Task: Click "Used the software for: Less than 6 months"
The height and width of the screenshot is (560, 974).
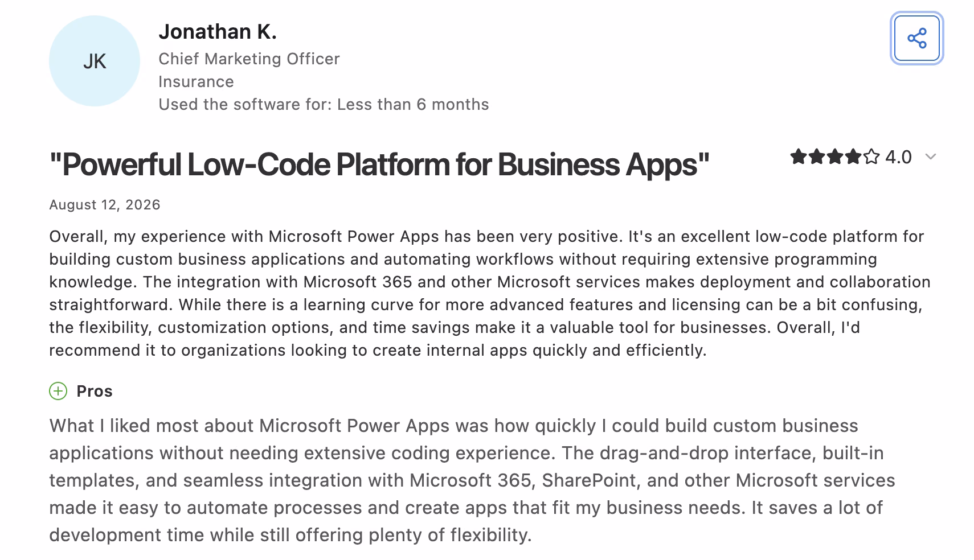Action: coord(324,104)
